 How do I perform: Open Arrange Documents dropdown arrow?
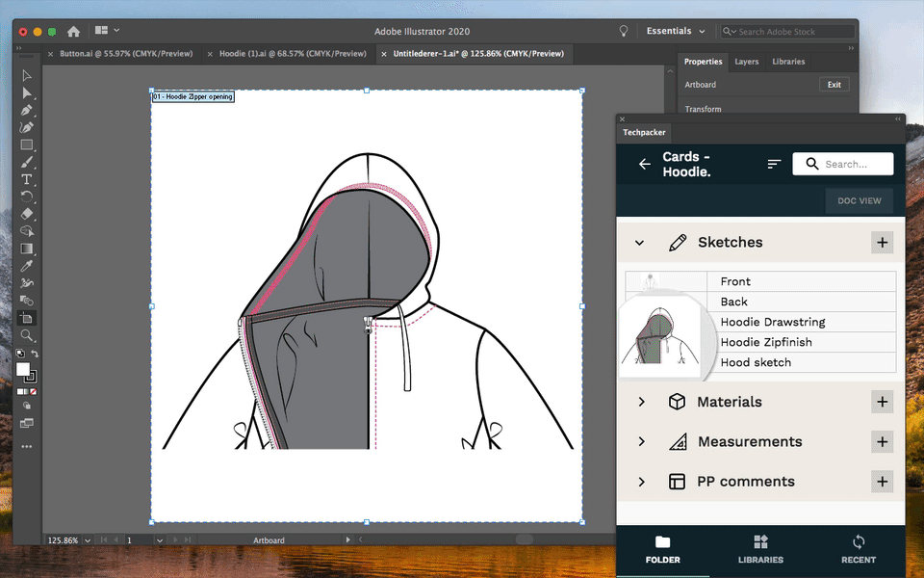(116, 30)
